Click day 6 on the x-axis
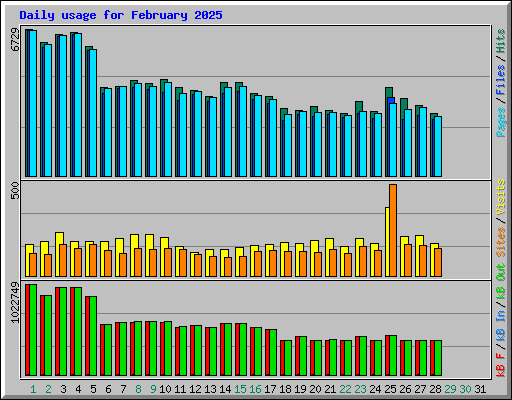This screenshot has height=400, width=512. tap(108, 389)
